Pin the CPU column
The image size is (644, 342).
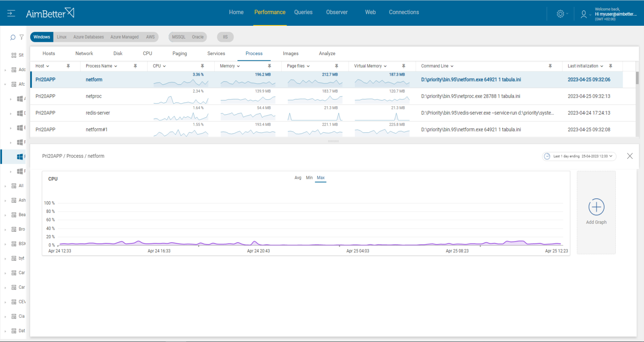click(x=202, y=66)
